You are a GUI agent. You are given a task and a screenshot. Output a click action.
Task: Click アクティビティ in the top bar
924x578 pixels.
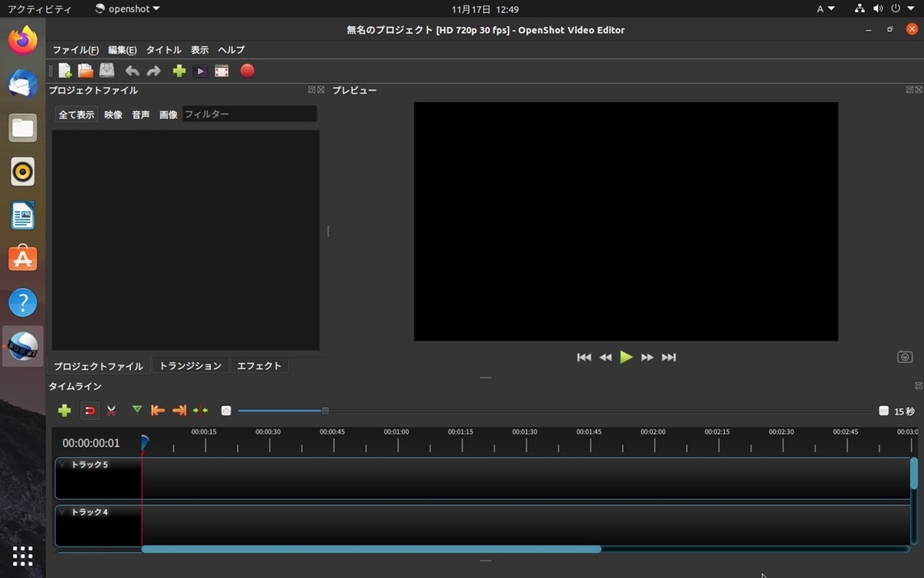click(38, 9)
